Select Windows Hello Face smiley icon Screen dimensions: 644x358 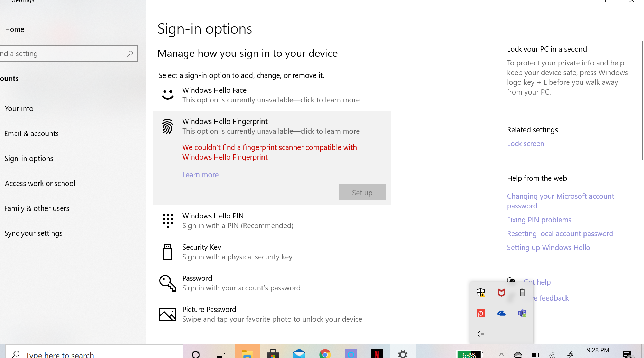click(x=168, y=95)
